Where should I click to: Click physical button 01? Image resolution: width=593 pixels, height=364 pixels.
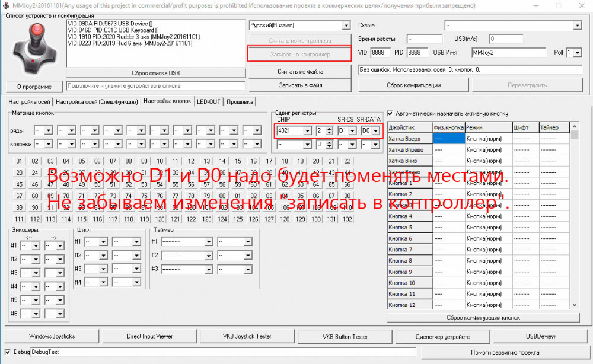(19, 161)
